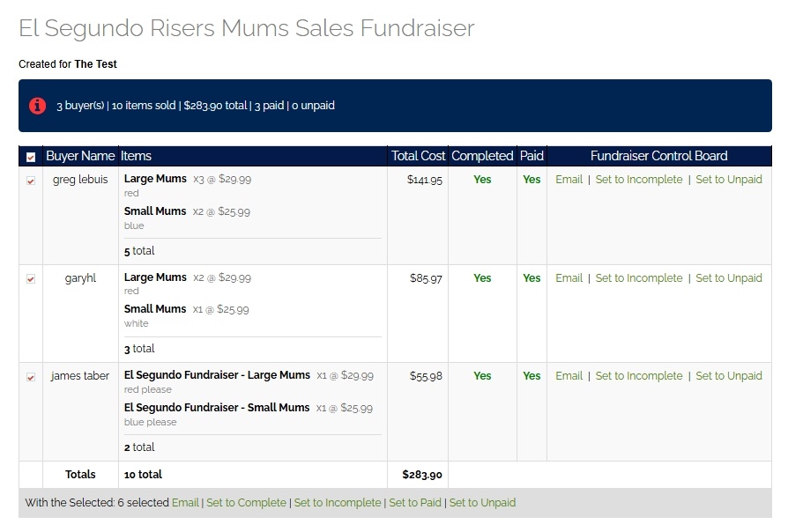The image size is (788, 532).
Task: Uncheck the greg lebuis row checkbox
Action: click(31, 181)
